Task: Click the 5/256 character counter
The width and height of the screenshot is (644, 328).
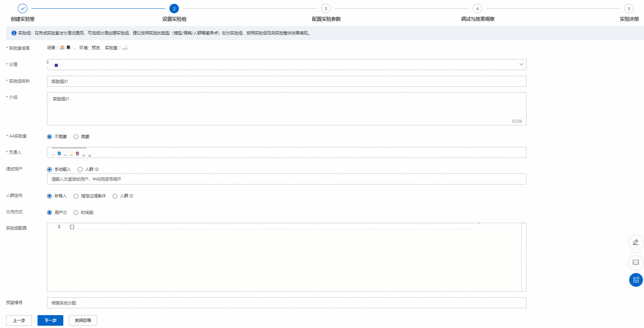Action: (517, 121)
